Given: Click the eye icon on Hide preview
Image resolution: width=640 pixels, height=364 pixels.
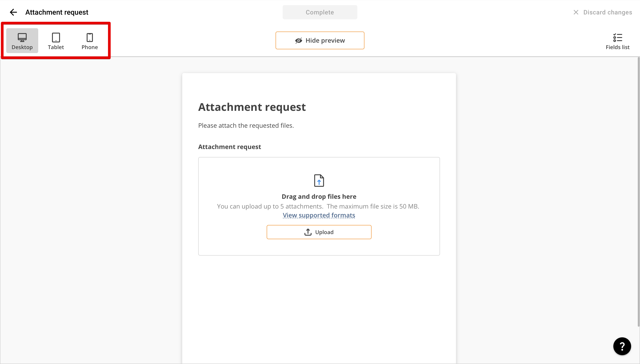Looking at the screenshot, I should coord(298,40).
